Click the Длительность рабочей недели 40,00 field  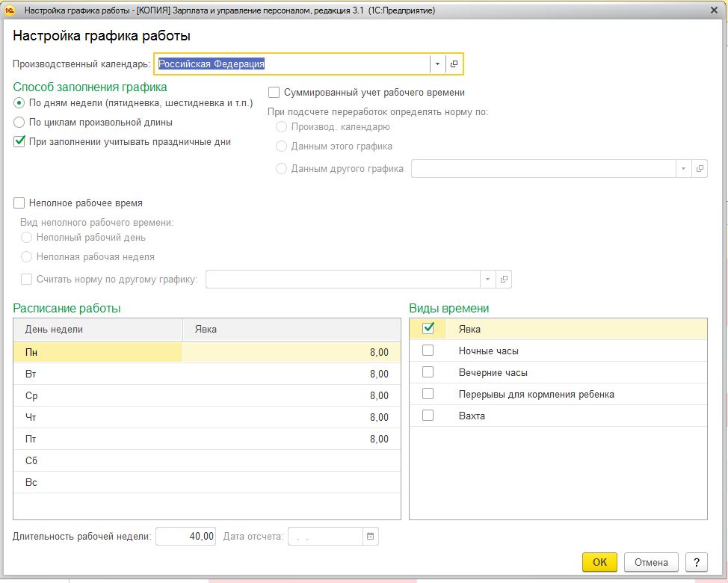click(x=185, y=537)
